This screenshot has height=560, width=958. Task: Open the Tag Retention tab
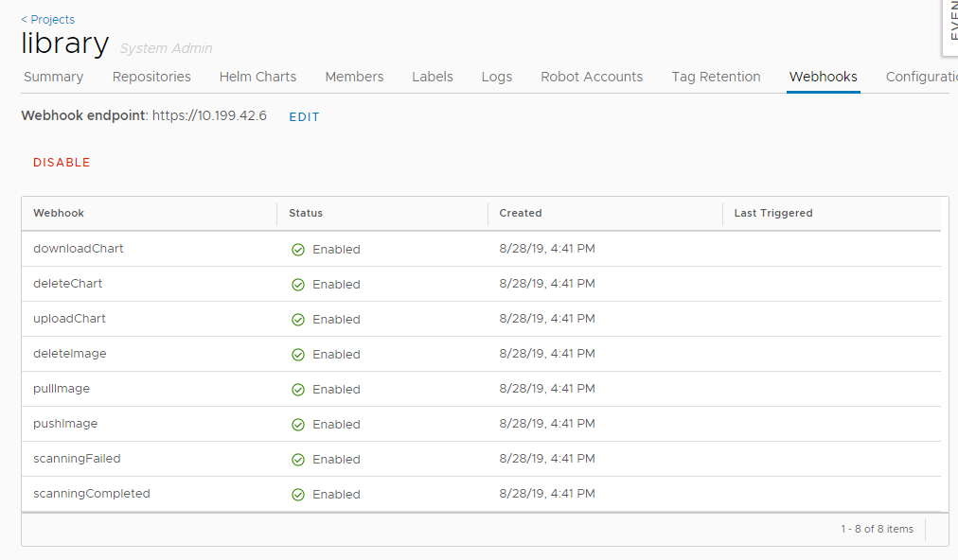coord(716,77)
